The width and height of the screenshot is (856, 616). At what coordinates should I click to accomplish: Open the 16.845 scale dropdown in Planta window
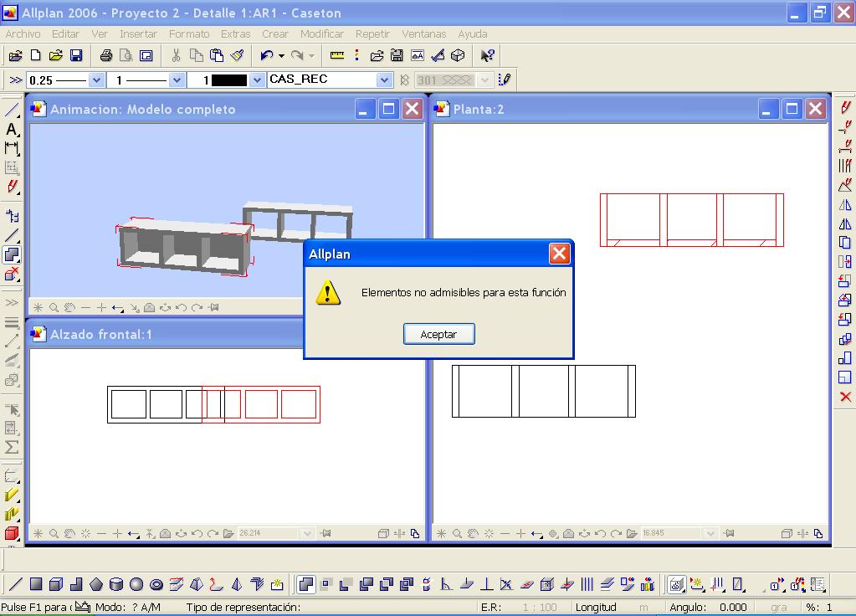coord(710,533)
